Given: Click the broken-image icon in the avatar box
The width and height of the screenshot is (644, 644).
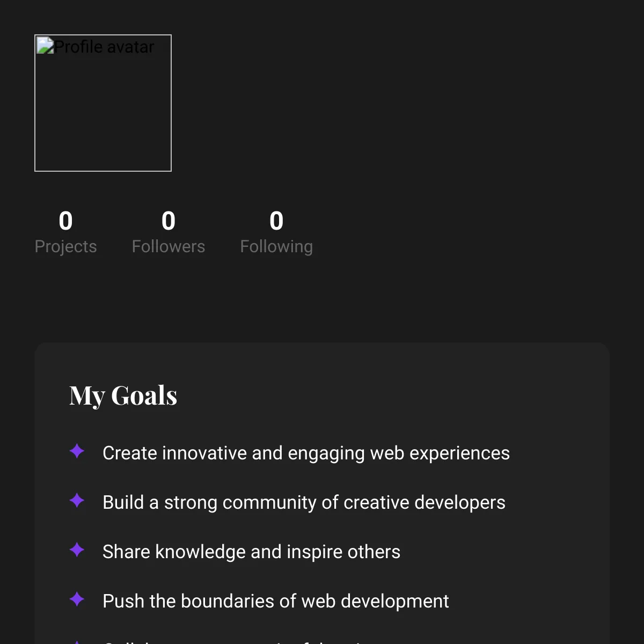Looking at the screenshot, I should click(x=45, y=47).
